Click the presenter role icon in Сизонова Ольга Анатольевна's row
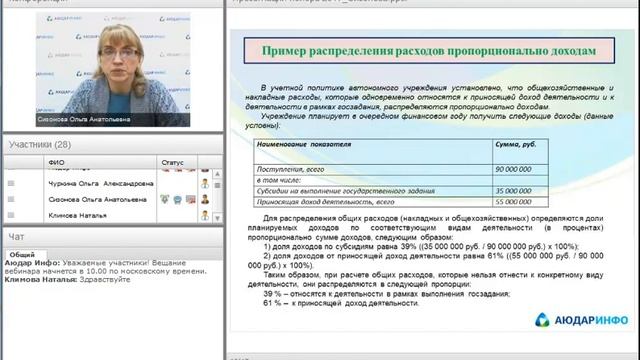The image size is (640, 360). tap(205, 199)
